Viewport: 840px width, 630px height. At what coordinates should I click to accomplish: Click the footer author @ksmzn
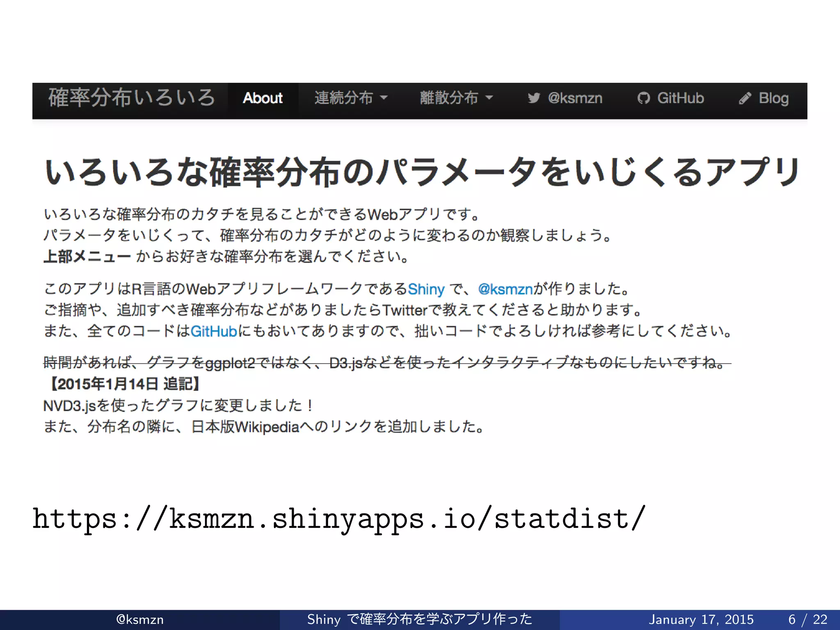click(140, 619)
